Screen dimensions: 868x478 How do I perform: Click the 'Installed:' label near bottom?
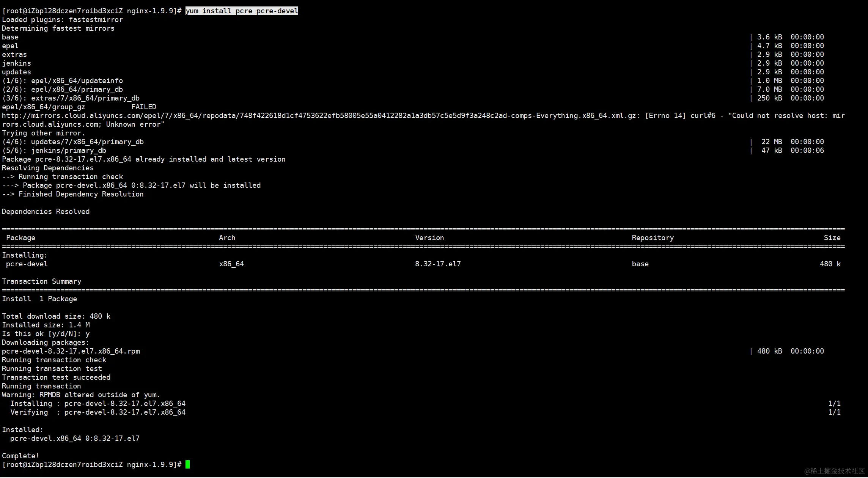(23, 430)
